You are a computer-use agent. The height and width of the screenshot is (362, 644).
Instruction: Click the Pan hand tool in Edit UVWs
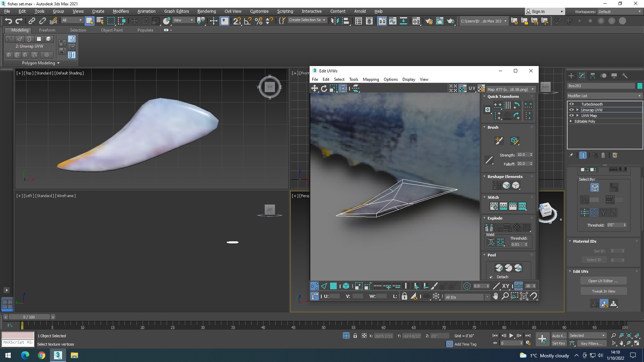495,296
